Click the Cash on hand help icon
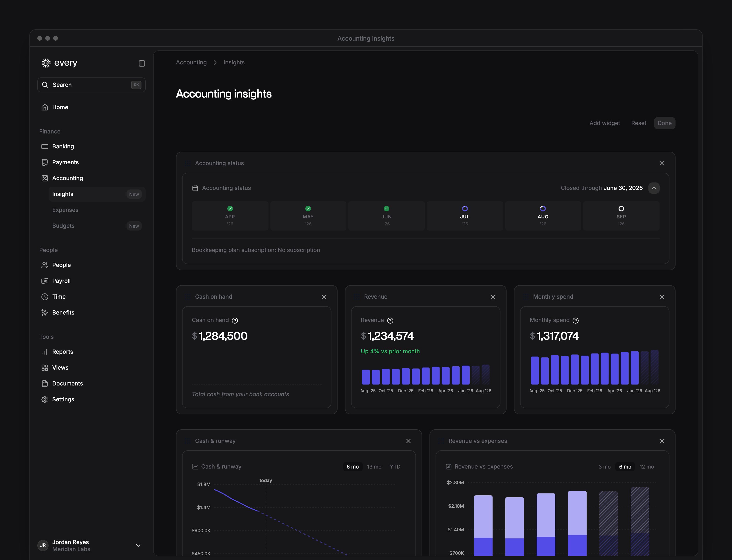The width and height of the screenshot is (732, 560). click(235, 321)
